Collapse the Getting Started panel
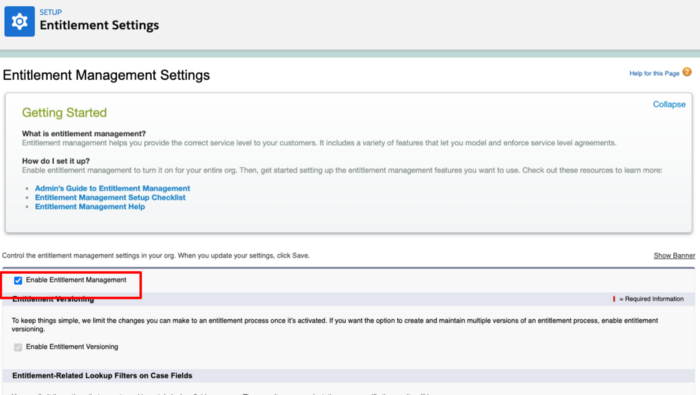700x395 pixels. point(669,104)
